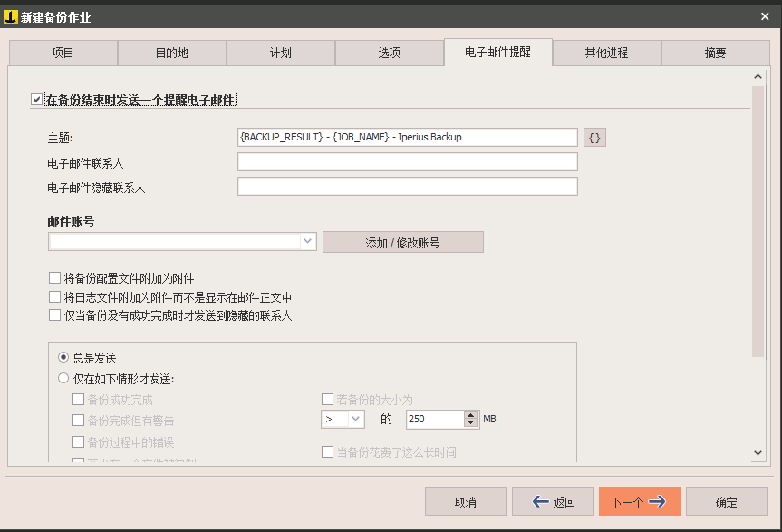Click the vertical scrollbar thumb
This screenshot has height=532, width=782.
(758, 221)
